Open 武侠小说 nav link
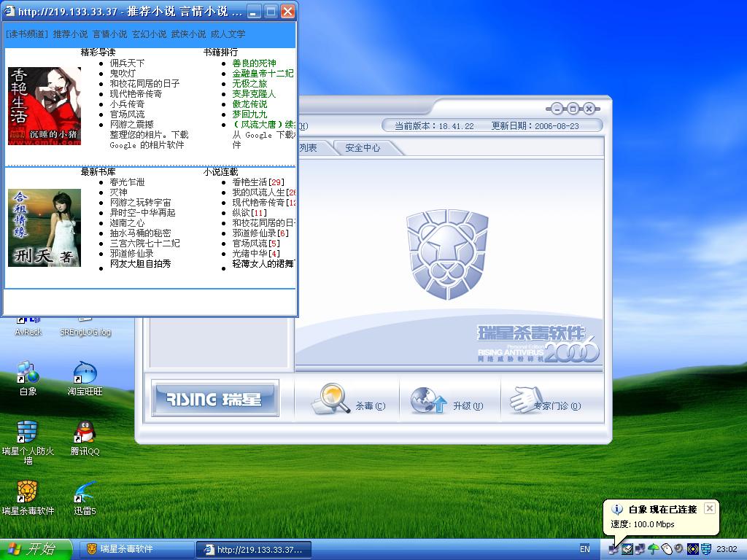Image resolution: width=747 pixels, height=560 pixels. (x=189, y=34)
